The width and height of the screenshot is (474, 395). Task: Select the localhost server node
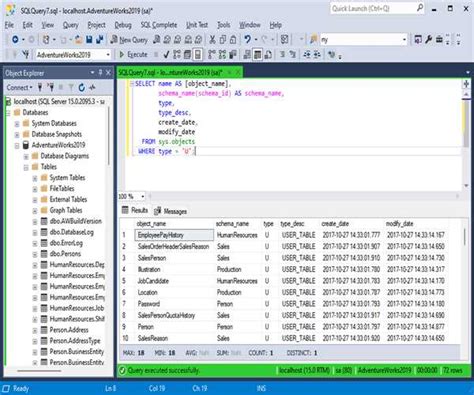click(x=59, y=101)
